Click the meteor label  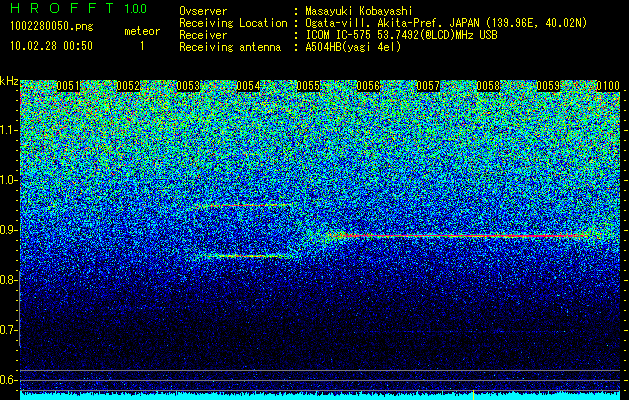point(142,31)
